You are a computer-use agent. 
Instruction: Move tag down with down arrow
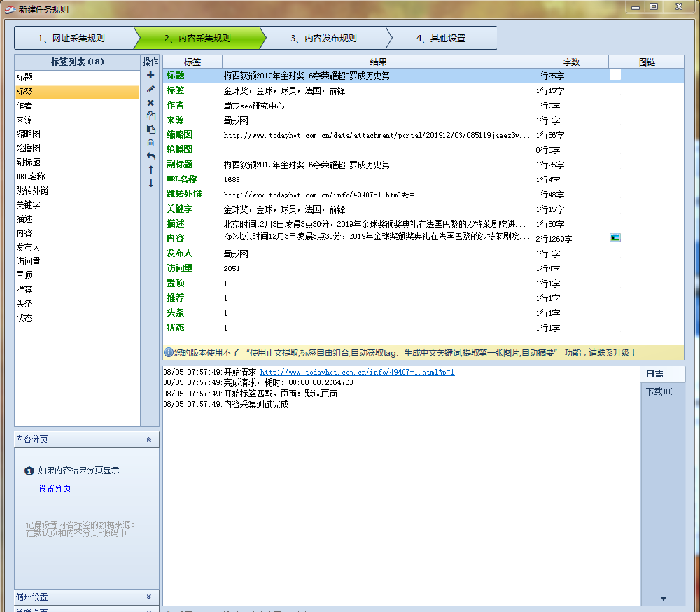[x=150, y=183]
